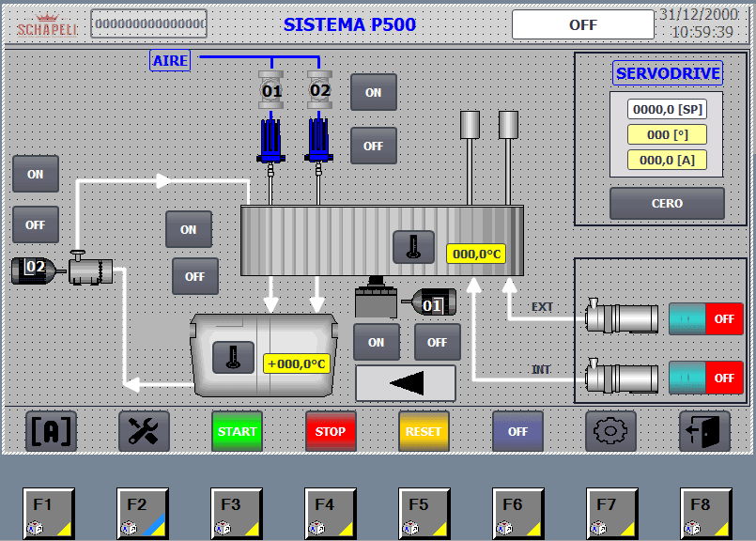Turn motor 01 OFF
This screenshot has height=541, width=756.
tap(438, 342)
